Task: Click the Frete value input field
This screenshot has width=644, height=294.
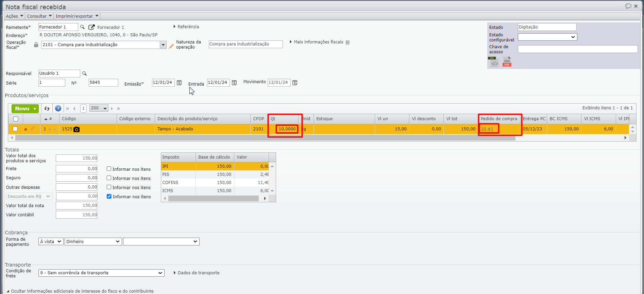Action: tap(77, 169)
